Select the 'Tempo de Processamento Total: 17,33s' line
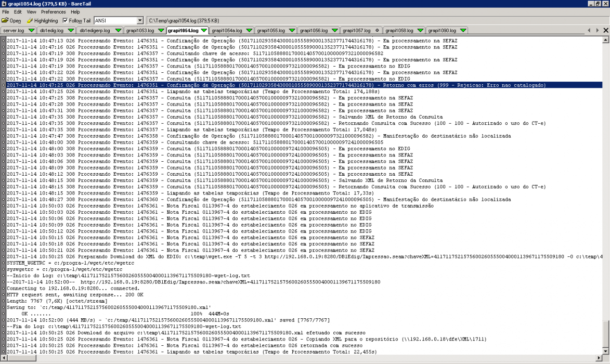 [190, 193]
